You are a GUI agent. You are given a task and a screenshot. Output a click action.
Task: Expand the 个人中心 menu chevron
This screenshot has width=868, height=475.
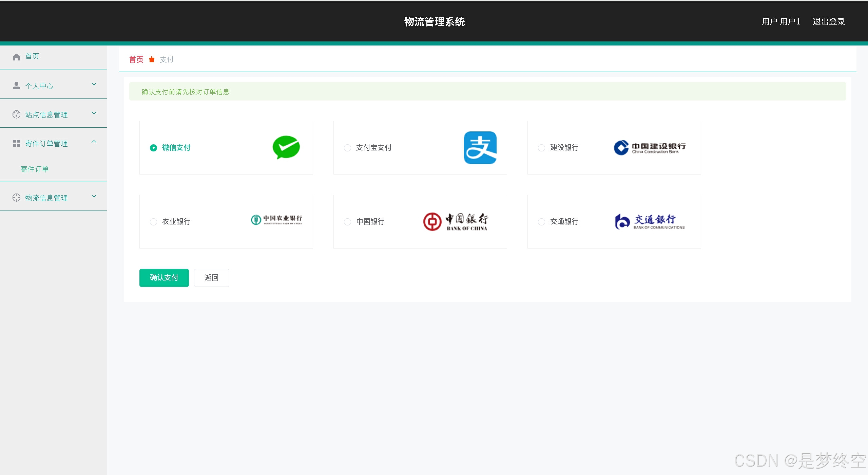pyautogui.click(x=94, y=84)
